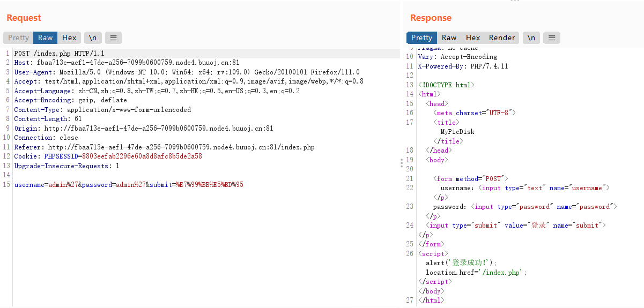Show Request in Hex view
Image resolution: width=644 pixels, height=308 pixels.
click(x=69, y=37)
